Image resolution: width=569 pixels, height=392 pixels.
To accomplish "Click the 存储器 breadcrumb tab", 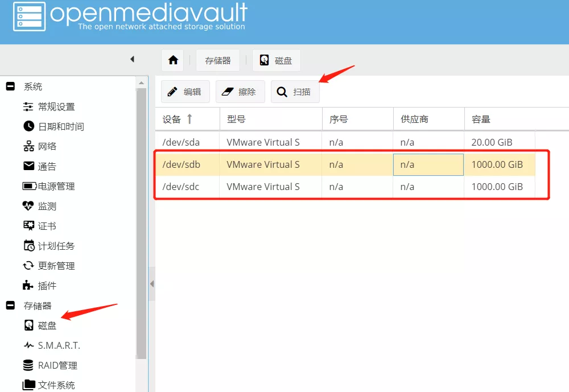I will tap(218, 60).
